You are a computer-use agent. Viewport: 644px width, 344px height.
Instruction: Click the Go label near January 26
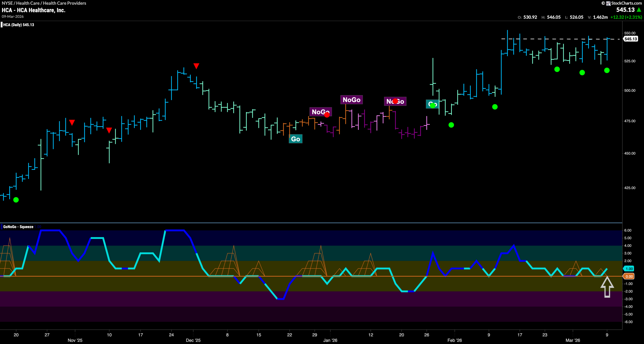(432, 104)
